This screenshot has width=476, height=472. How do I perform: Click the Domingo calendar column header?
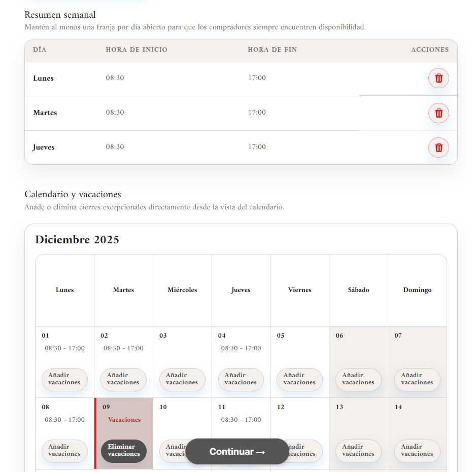(418, 290)
